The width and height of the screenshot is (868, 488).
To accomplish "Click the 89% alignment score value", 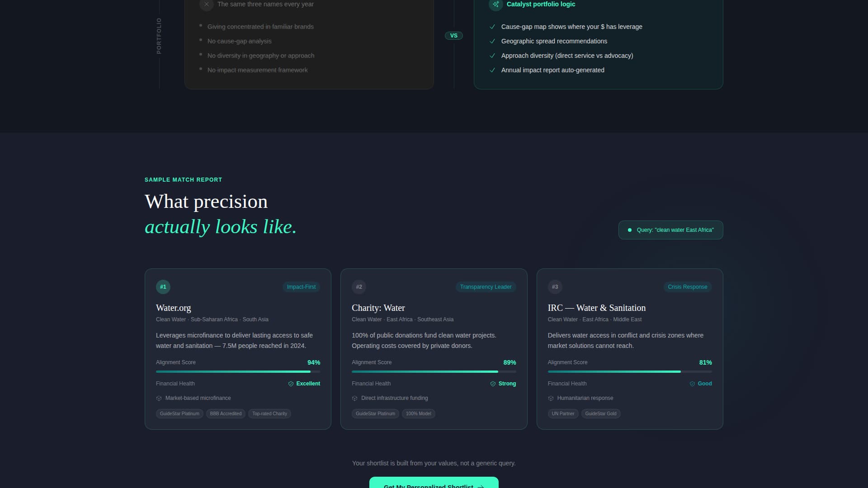I will click(x=509, y=363).
